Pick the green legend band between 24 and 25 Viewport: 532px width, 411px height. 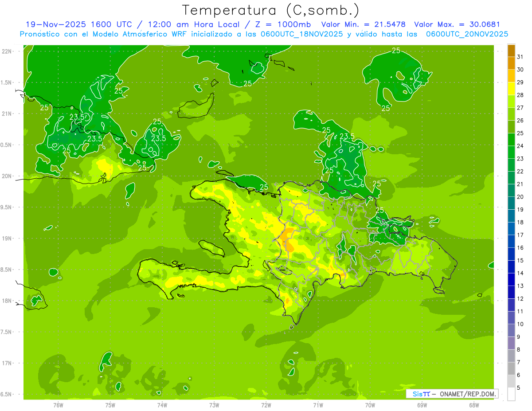511,140
